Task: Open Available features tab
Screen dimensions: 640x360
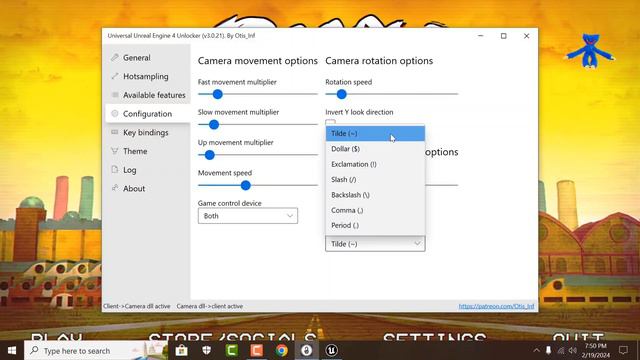Action: pyautogui.click(x=154, y=95)
